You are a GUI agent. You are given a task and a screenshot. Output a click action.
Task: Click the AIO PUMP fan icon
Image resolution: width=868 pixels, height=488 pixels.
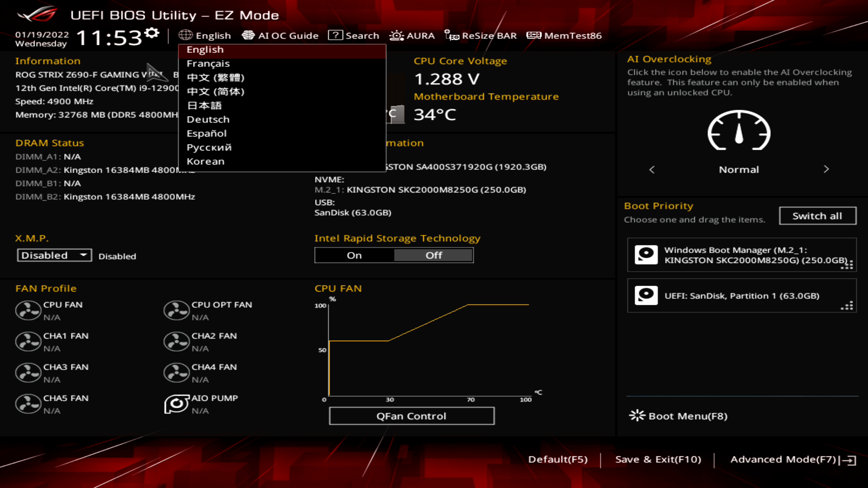pos(176,404)
